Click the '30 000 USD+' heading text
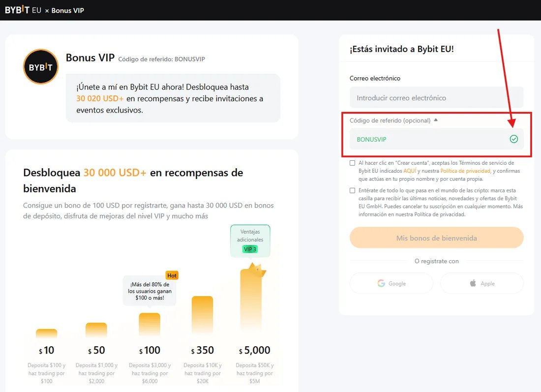This screenshot has height=392, width=541. click(115, 173)
